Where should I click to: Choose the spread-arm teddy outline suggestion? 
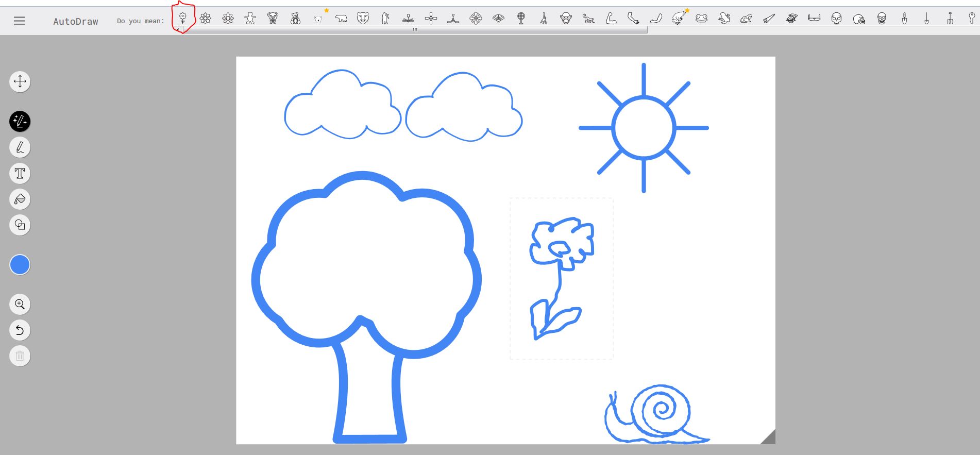point(250,19)
